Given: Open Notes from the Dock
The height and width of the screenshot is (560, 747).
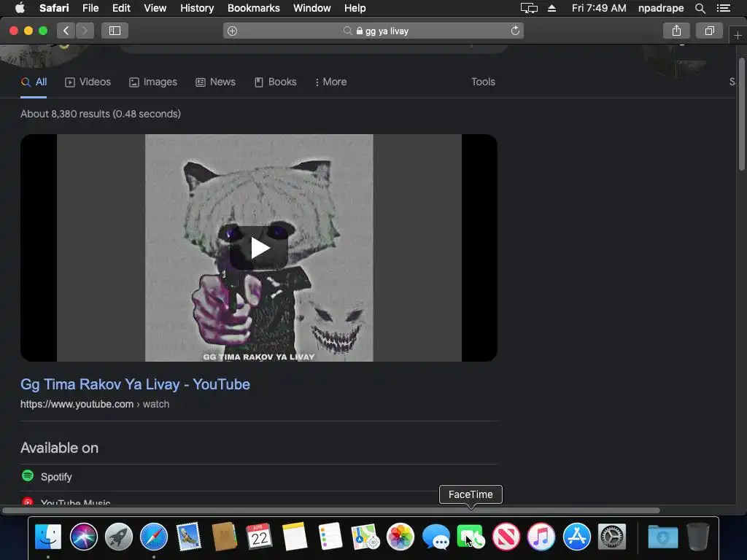Looking at the screenshot, I should coord(295,537).
